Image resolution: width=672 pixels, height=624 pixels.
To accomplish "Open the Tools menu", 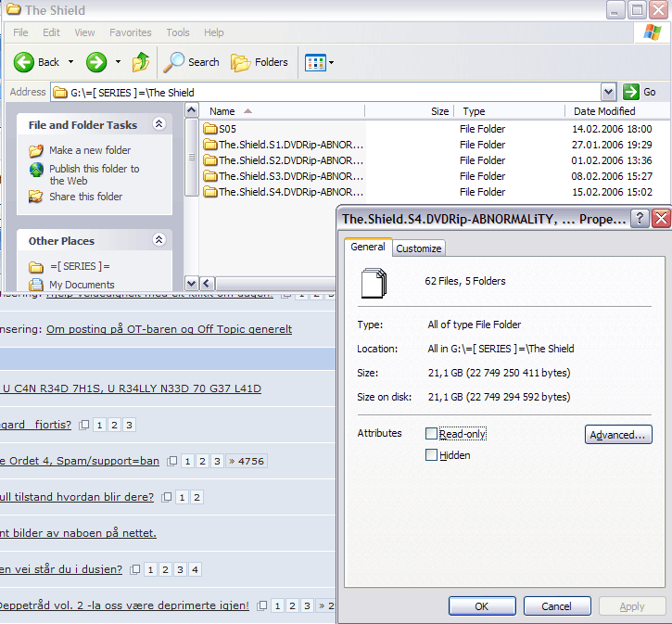I will click(178, 32).
